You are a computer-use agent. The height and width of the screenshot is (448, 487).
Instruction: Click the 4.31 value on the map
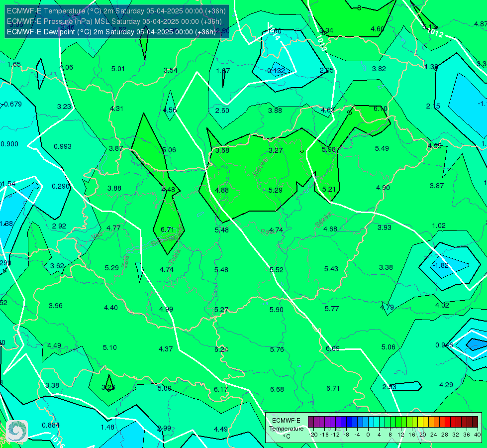[116, 109]
